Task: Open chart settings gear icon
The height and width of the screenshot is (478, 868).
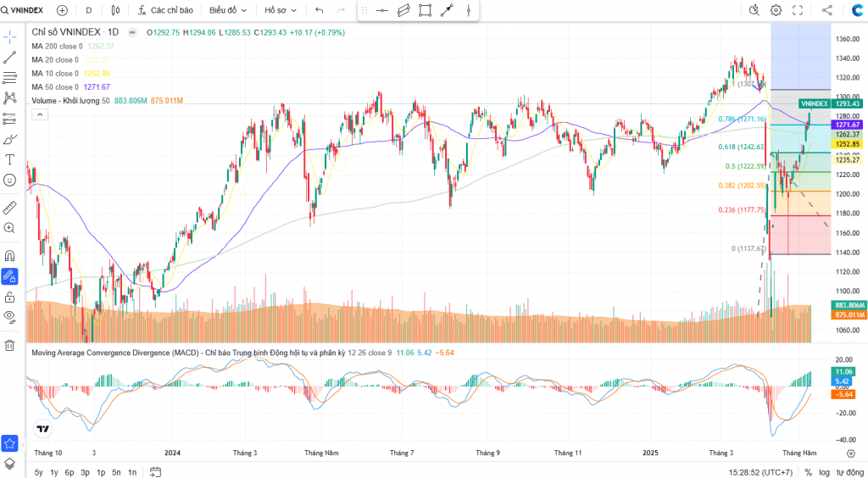Action: click(776, 10)
